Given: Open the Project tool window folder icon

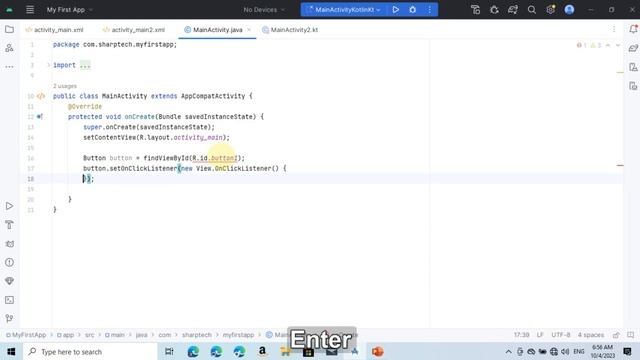Looking at the screenshot, I should 9,29.
